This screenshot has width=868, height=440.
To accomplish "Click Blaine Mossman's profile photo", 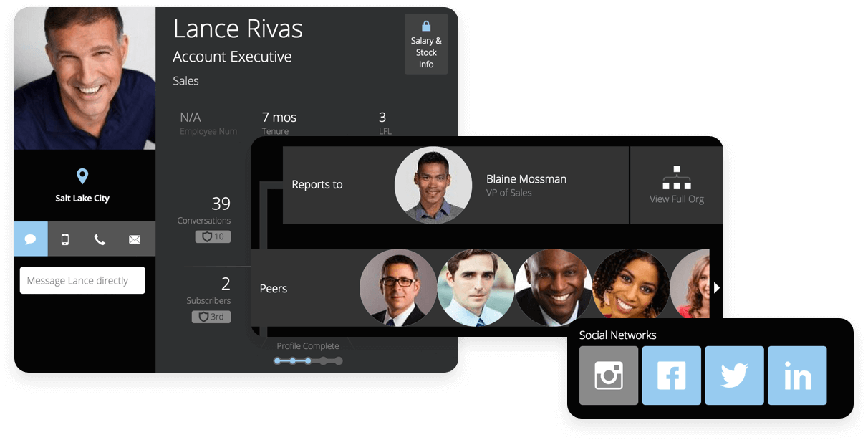I will click(433, 184).
